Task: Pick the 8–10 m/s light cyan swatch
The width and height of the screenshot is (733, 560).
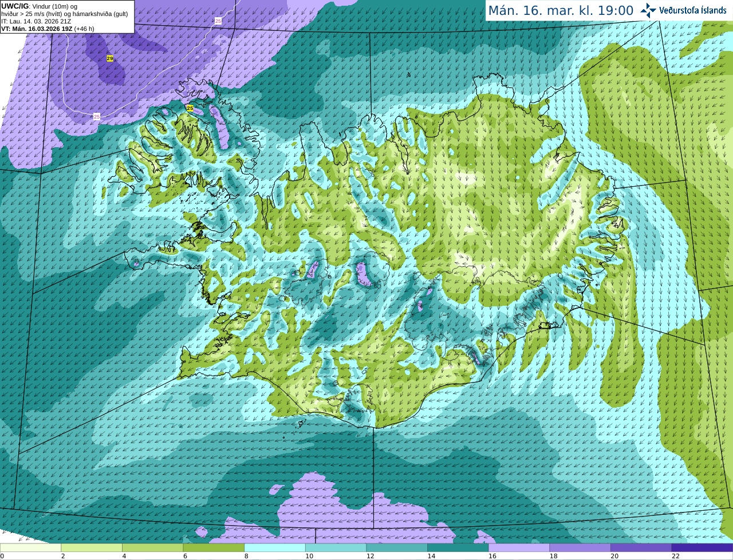Action: (x=275, y=547)
